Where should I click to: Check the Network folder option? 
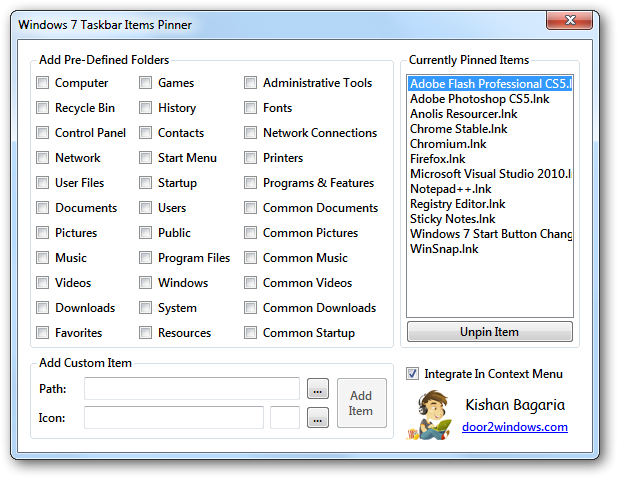tap(43, 158)
